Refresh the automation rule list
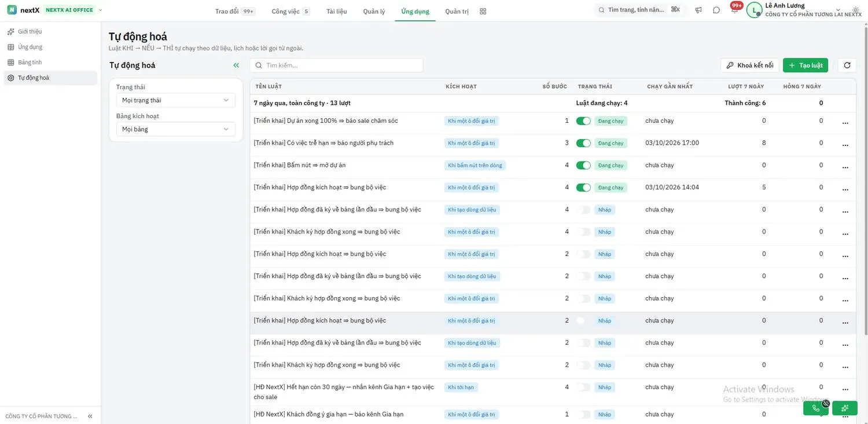 (847, 65)
